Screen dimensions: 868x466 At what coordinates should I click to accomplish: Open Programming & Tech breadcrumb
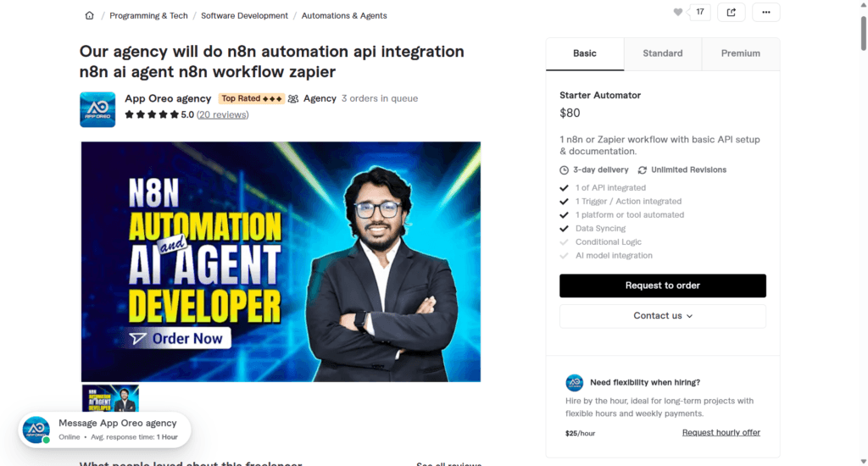(148, 15)
